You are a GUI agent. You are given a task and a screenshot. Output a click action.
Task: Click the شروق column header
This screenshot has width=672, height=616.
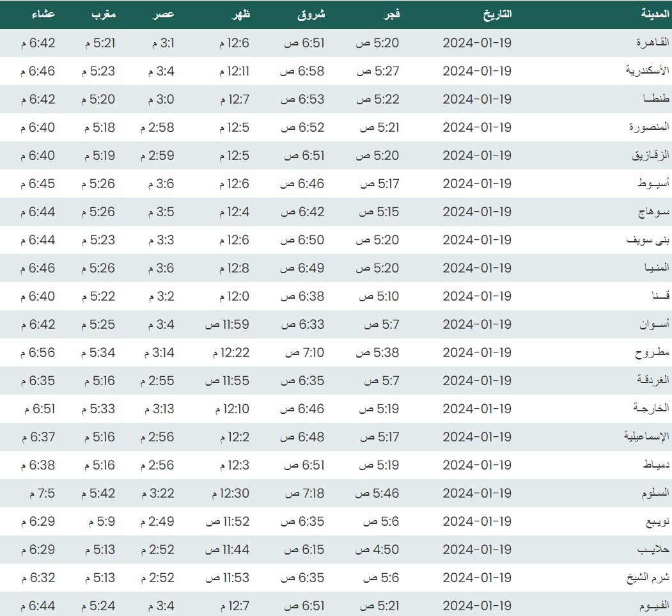311,13
